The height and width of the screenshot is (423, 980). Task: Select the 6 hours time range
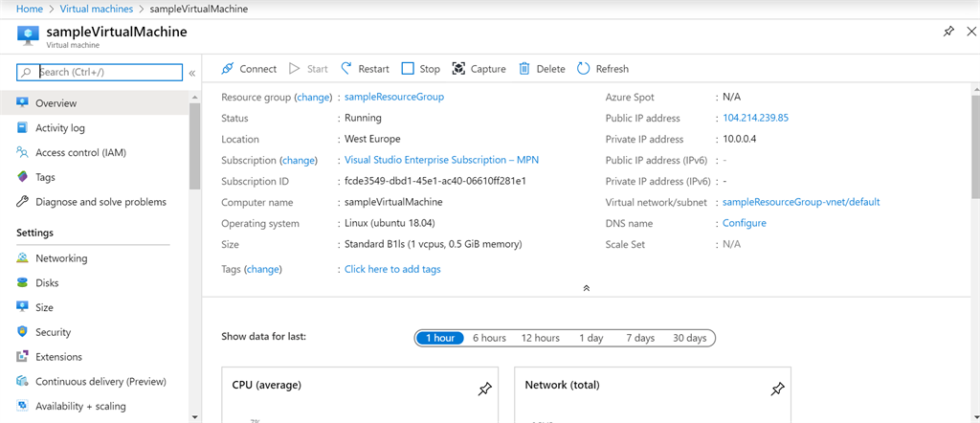tap(489, 338)
